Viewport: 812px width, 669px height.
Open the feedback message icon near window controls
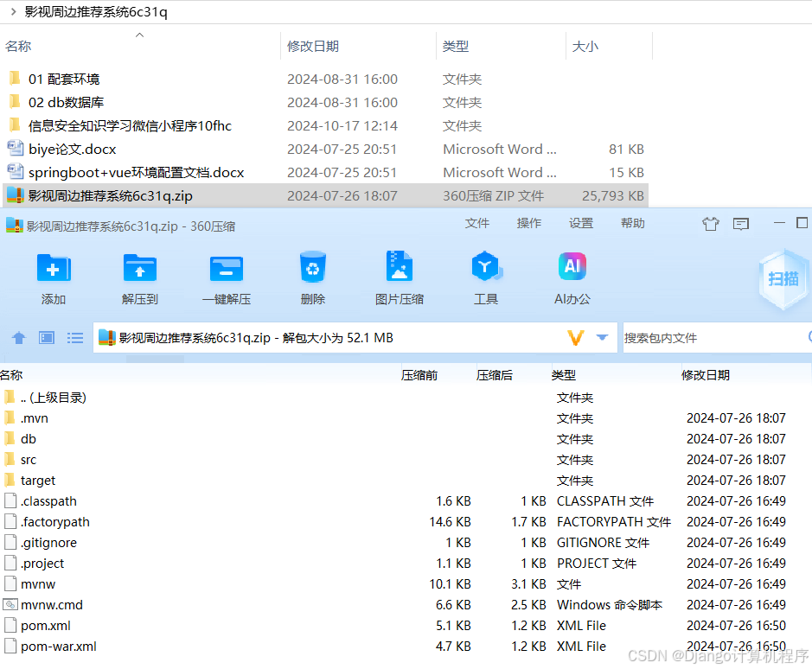pyautogui.click(x=740, y=223)
